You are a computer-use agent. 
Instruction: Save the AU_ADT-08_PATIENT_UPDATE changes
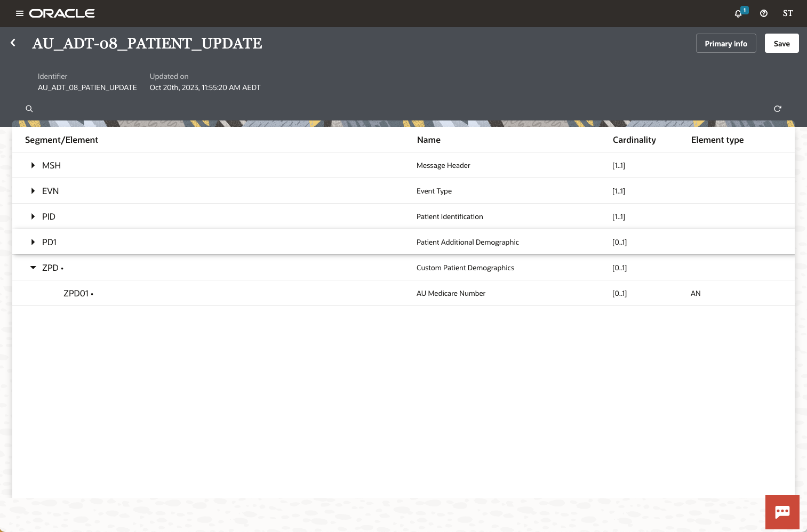tap(781, 43)
